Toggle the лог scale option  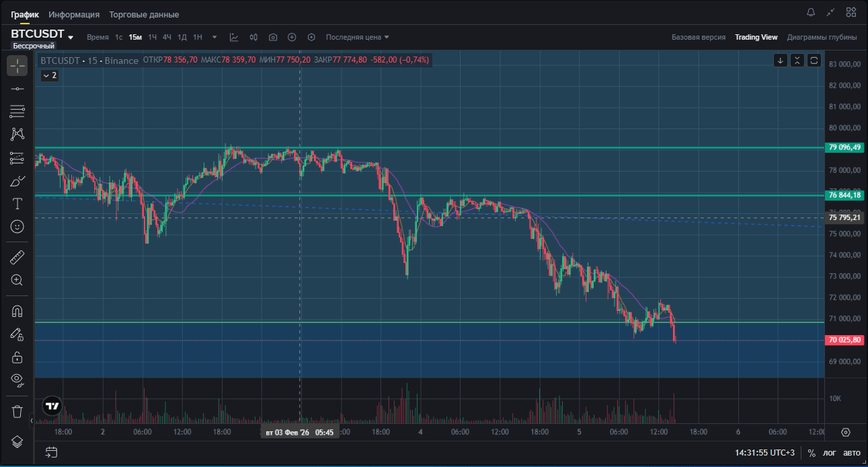pos(830,453)
